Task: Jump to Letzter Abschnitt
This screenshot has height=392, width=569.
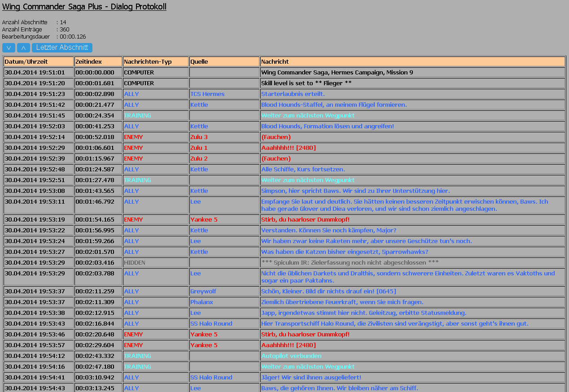Action: [x=62, y=48]
